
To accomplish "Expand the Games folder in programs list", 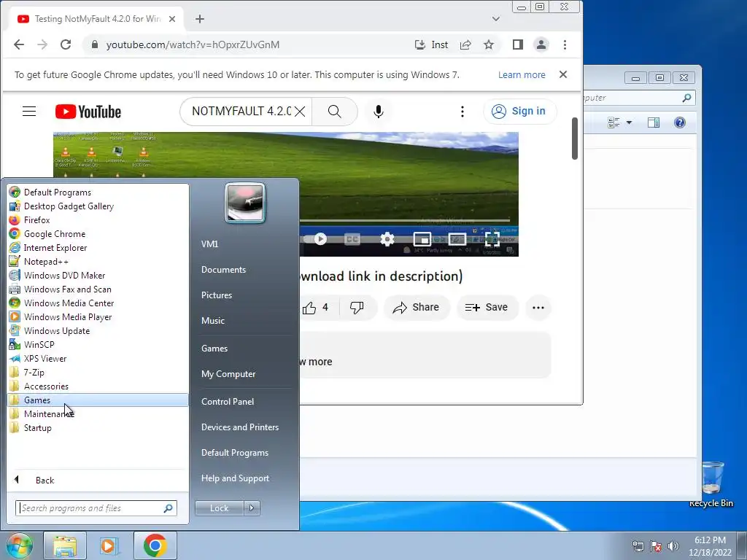I will [x=98, y=400].
